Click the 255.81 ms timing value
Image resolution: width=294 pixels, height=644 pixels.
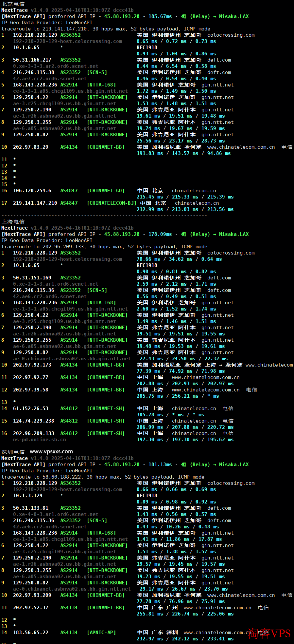pos(150,614)
